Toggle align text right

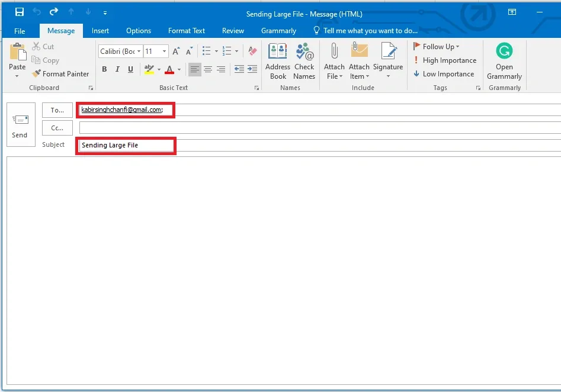pos(221,69)
